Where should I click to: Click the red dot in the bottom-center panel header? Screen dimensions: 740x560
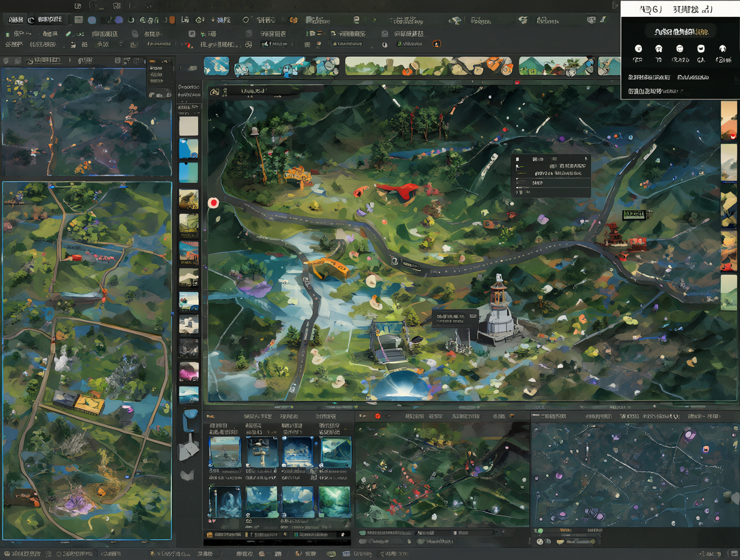377,416
